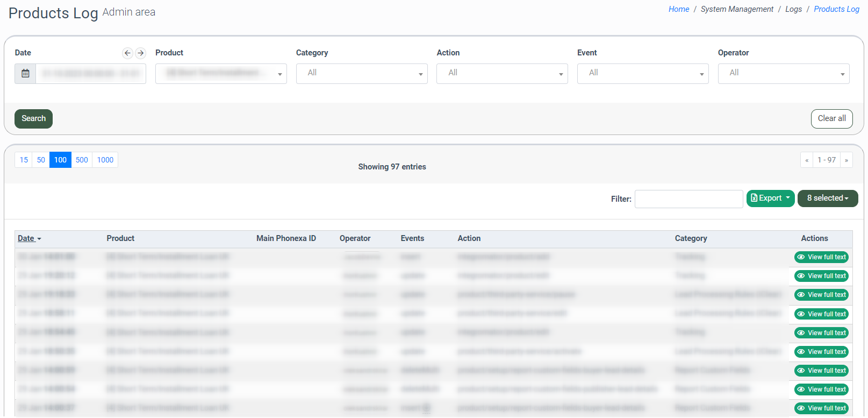Open the 8 selected columns menu
Image resolution: width=868 pixels, height=418 pixels.
tap(827, 199)
